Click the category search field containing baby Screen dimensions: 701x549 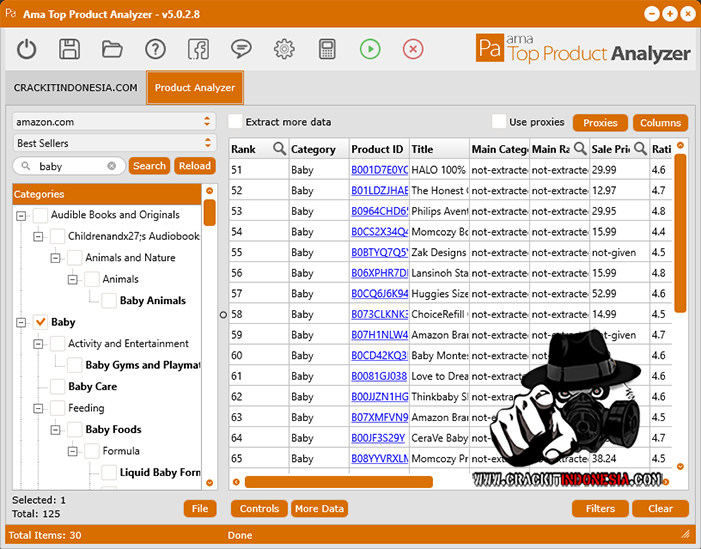tap(70, 167)
